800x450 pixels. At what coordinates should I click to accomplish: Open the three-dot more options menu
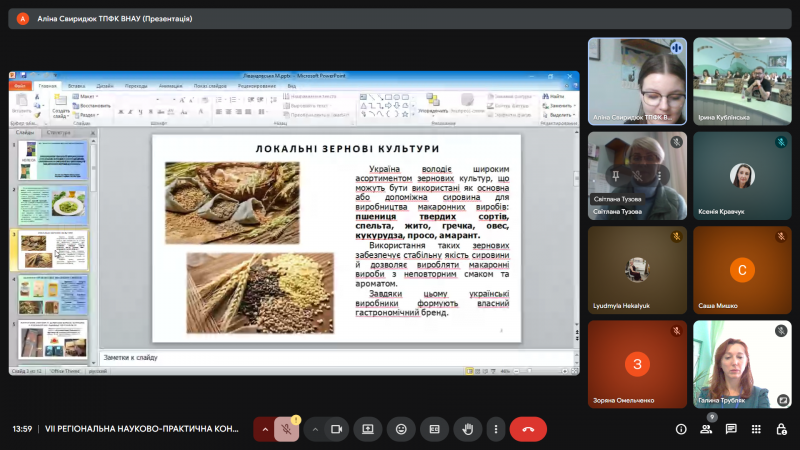(x=495, y=429)
